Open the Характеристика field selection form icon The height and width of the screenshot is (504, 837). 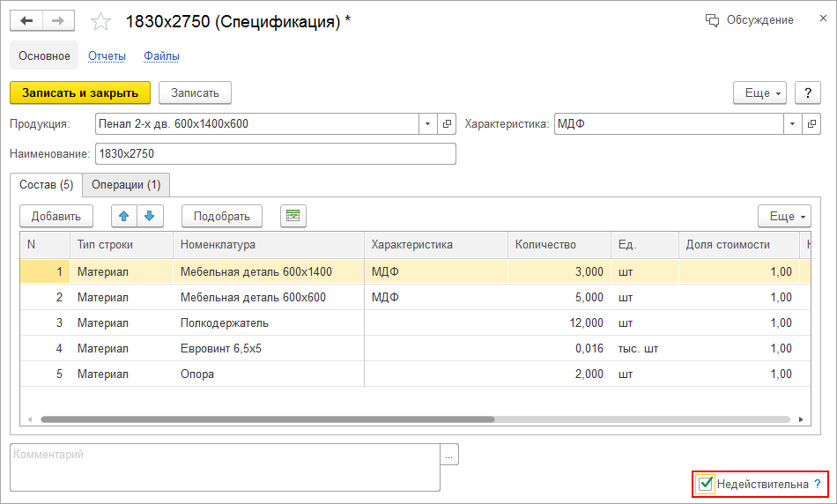coord(813,124)
